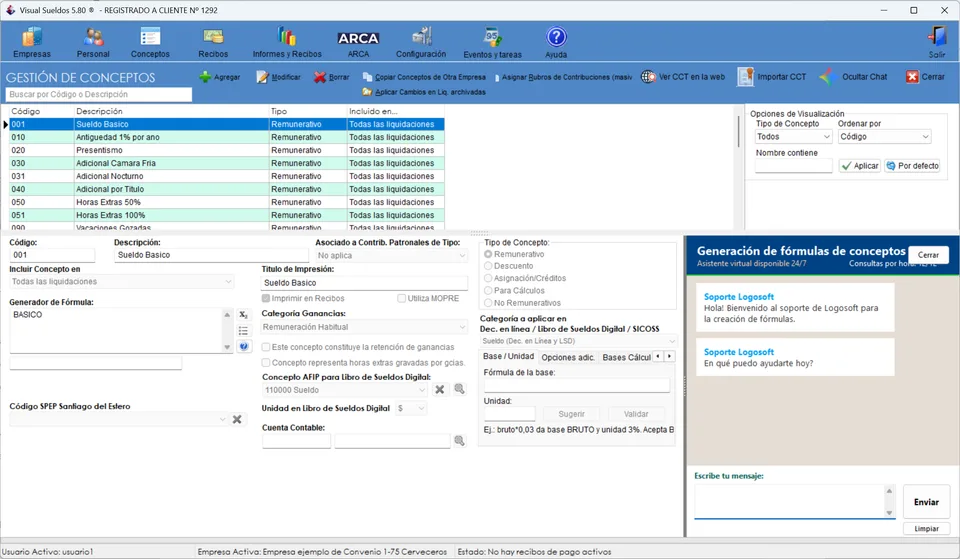Click the formula list icon
The height and width of the screenshot is (559, 960).
tap(244, 331)
